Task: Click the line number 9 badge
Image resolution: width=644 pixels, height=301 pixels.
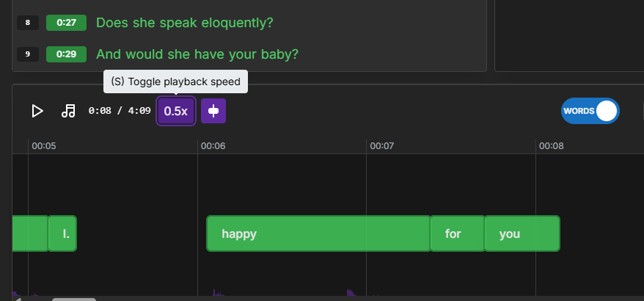Action: [x=28, y=54]
